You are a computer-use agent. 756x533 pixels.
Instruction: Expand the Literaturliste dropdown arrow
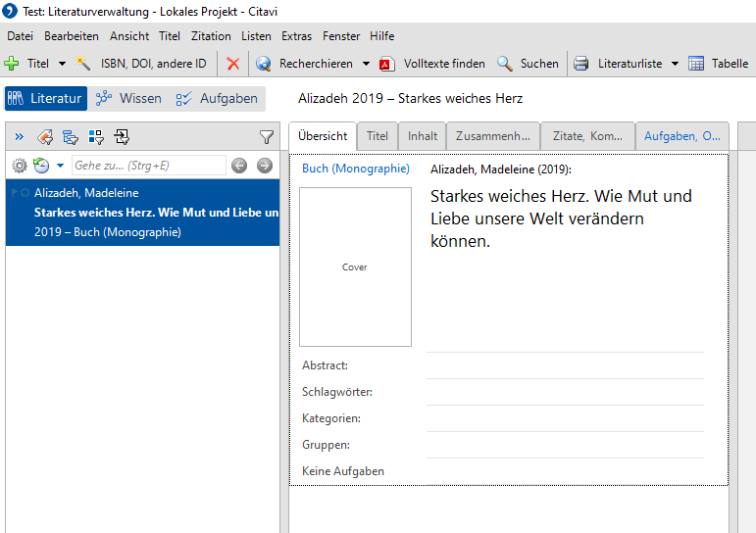tap(675, 64)
